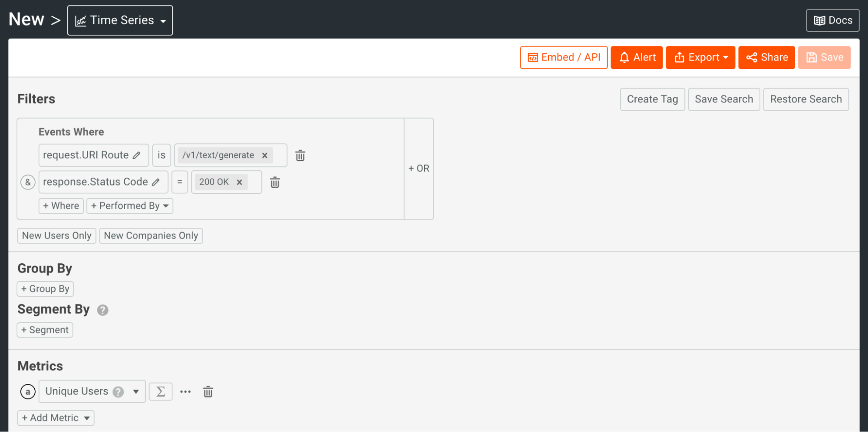Delete the Unique Users metric
This screenshot has height=432, width=868.
[208, 392]
